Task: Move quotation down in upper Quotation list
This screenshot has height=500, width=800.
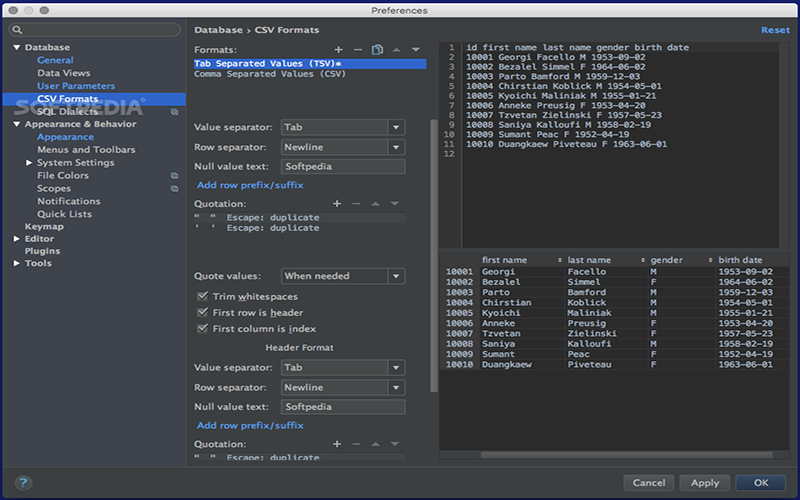Action: [395, 204]
